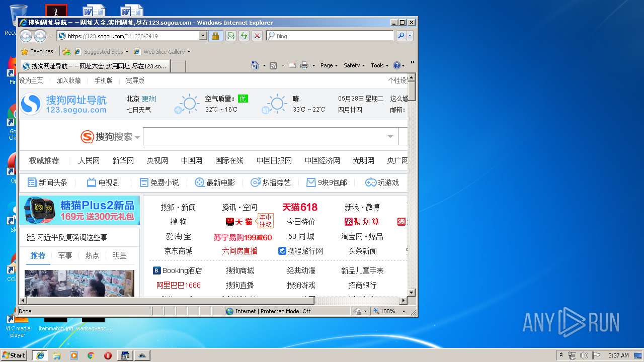The height and width of the screenshot is (362, 644).
Task: Stop loading with the red X icon
Action: point(257,36)
